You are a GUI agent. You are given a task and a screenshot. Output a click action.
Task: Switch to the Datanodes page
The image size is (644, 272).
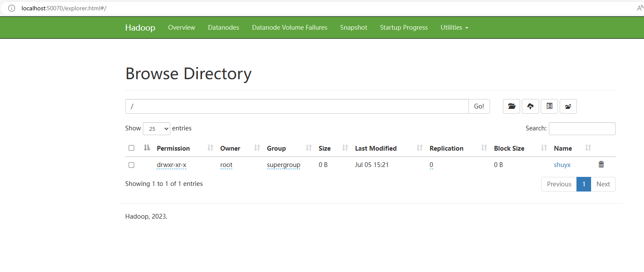tap(223, 27)
